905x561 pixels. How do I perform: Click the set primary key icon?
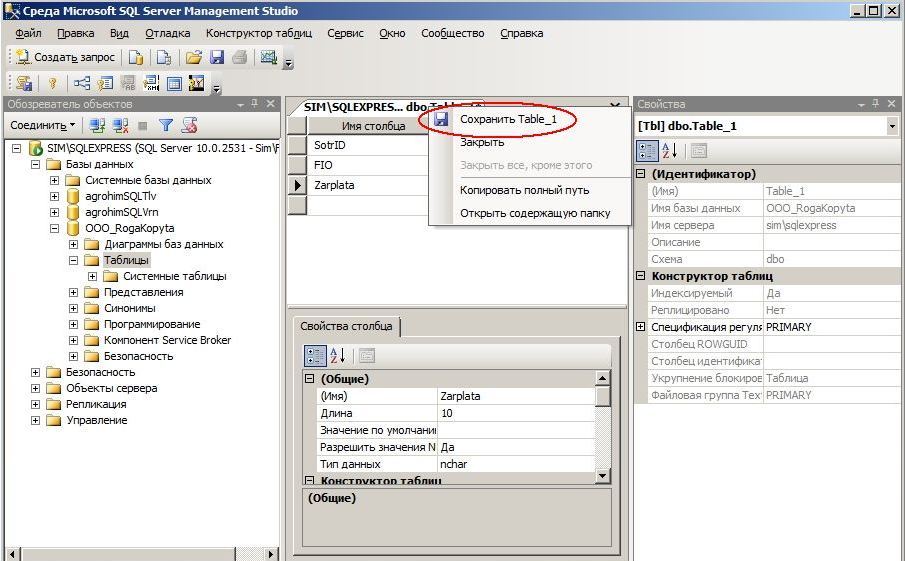click(x=53, y=84)
